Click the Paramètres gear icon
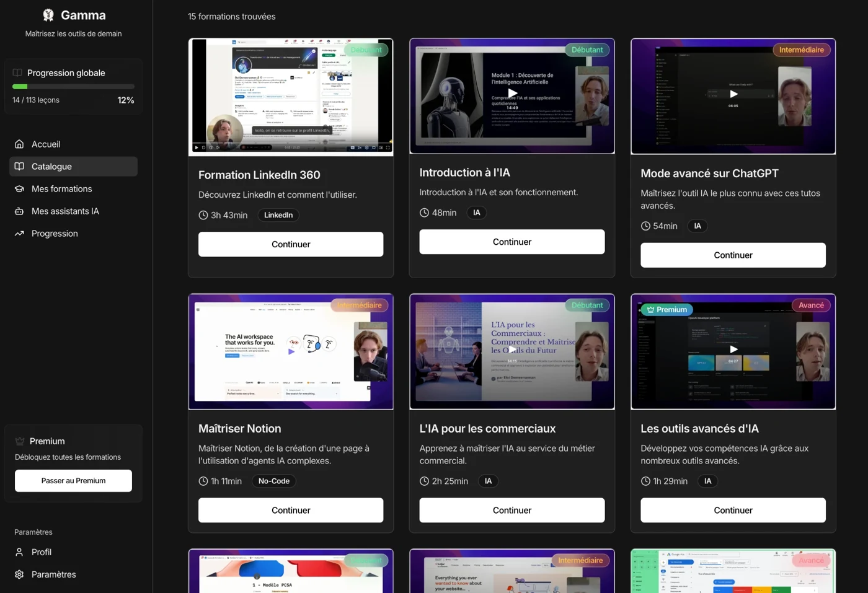This screenshot has height=593, width=868. (19, 574)
